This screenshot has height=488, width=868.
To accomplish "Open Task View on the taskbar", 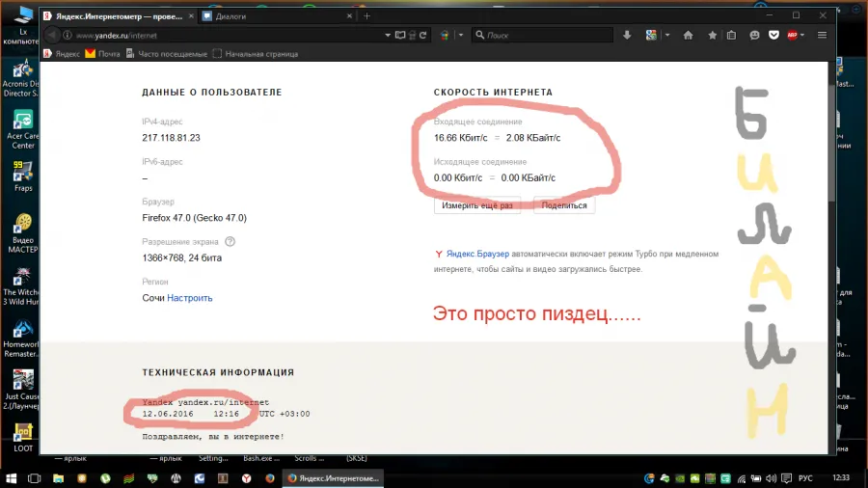I will click(x=35, y=478).
